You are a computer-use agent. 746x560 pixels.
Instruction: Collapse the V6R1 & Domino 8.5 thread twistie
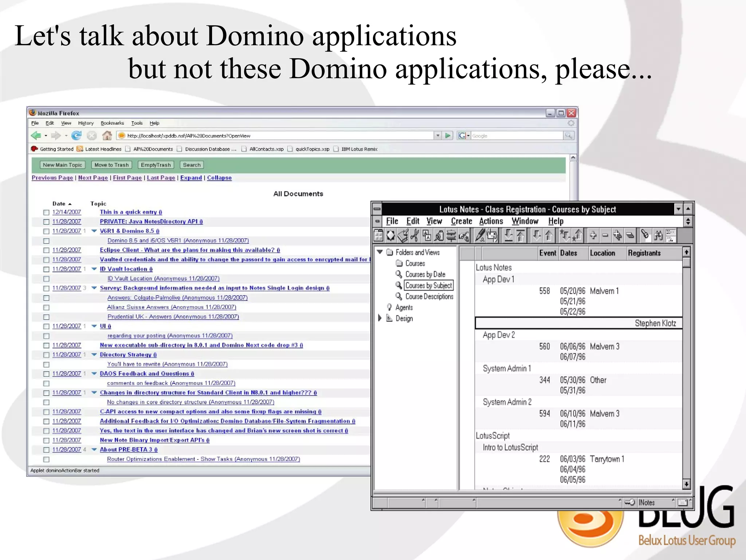(94, 231)
